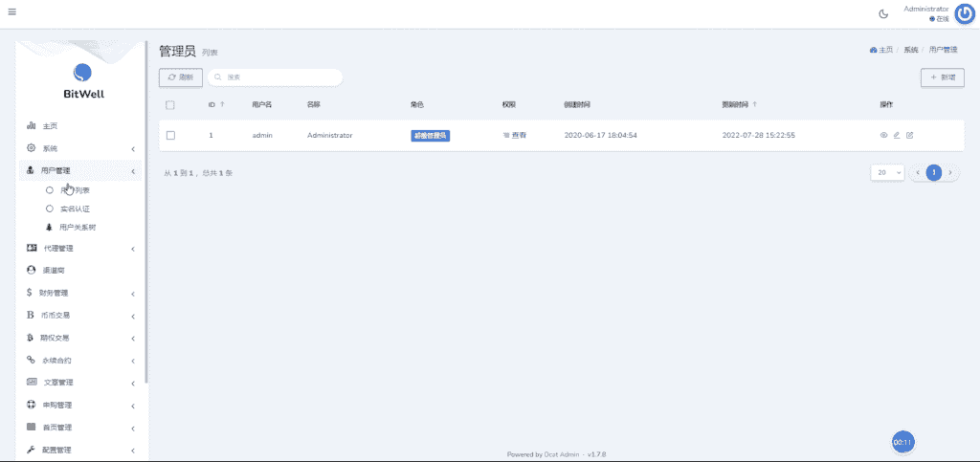Click the 刷新 refresh button
This screenshot has height=462, width=980.
(181, 77)
